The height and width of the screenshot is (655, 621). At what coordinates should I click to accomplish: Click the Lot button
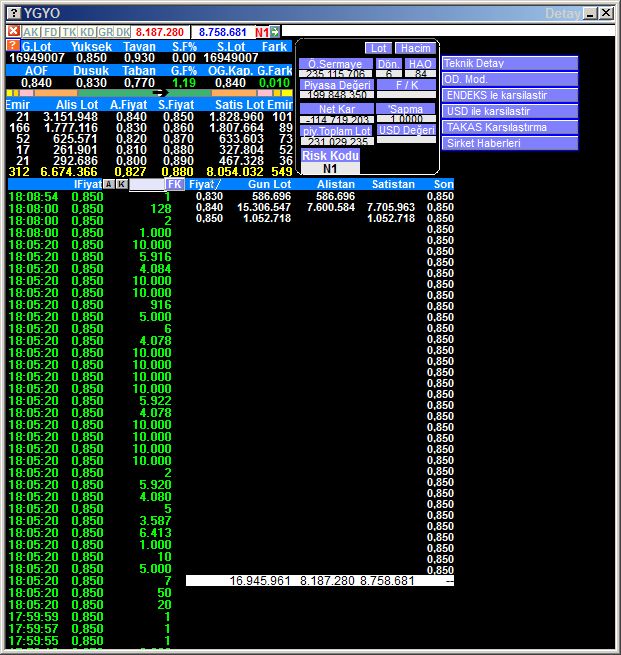378,48
